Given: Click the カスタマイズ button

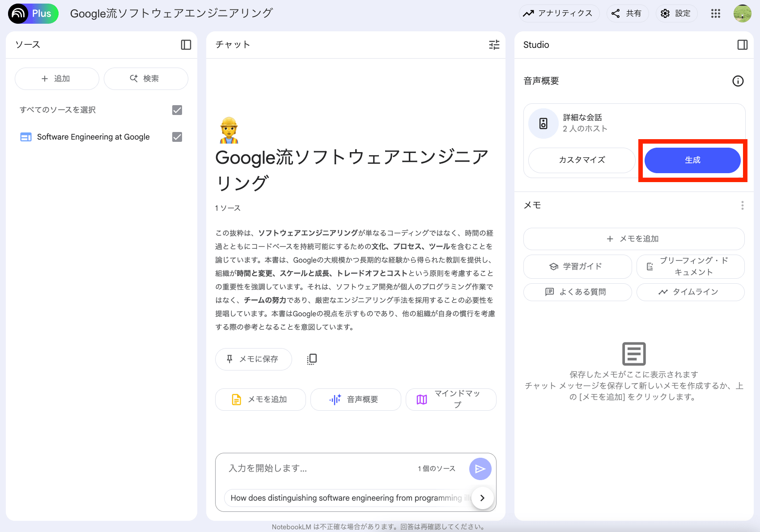Looking at the screenshot, I should click(582, 160).
